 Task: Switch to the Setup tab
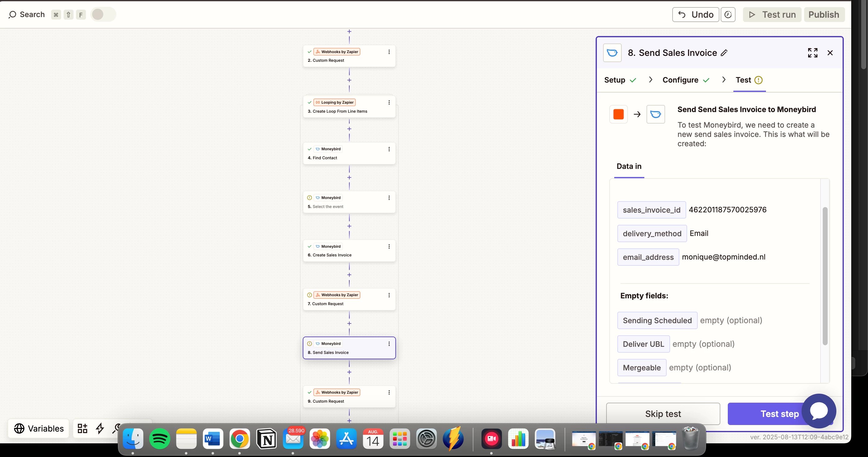coord(620,80)
